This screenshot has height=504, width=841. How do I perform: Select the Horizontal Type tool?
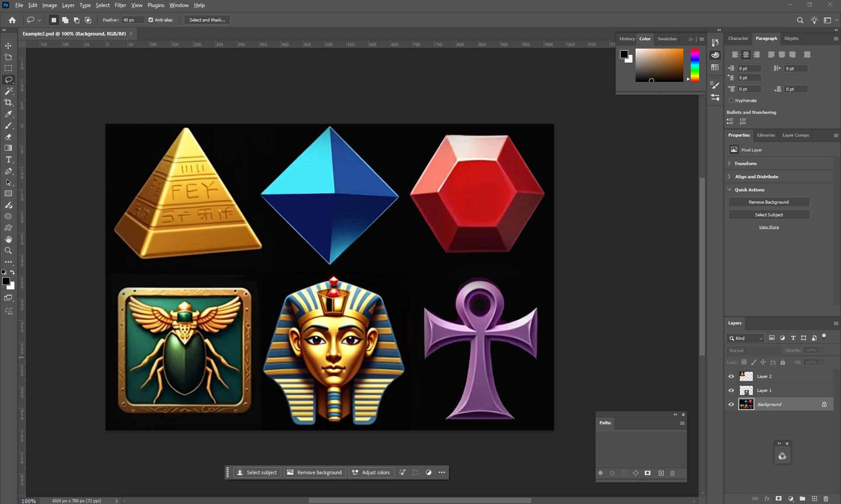tap(8, 159)
